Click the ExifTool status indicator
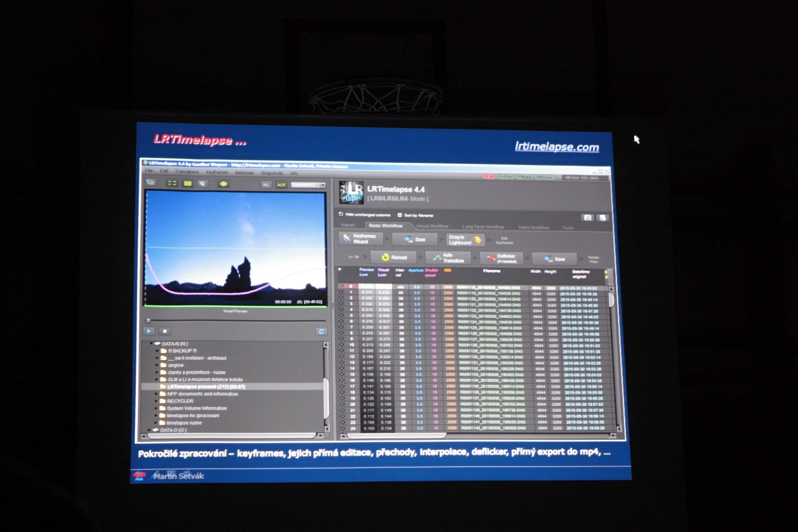Screen dimensions: 798x532 point(506,177)
